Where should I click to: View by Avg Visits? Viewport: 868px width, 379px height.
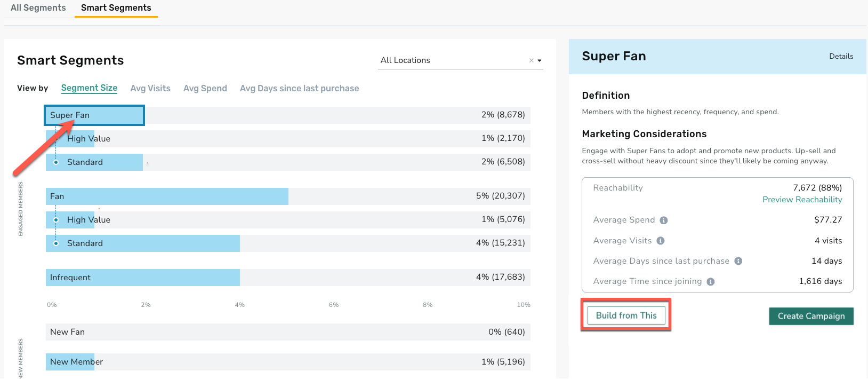click(150, 89)
